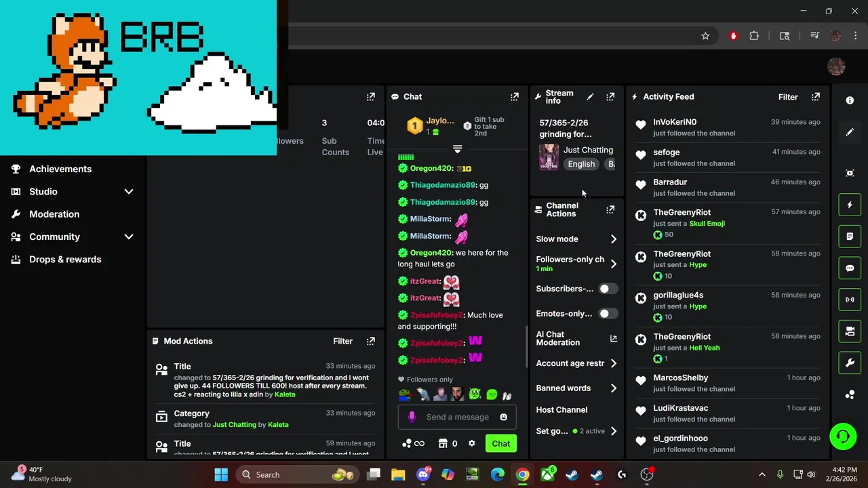
Task: Open Set goals options
Action: coord(576,431)
